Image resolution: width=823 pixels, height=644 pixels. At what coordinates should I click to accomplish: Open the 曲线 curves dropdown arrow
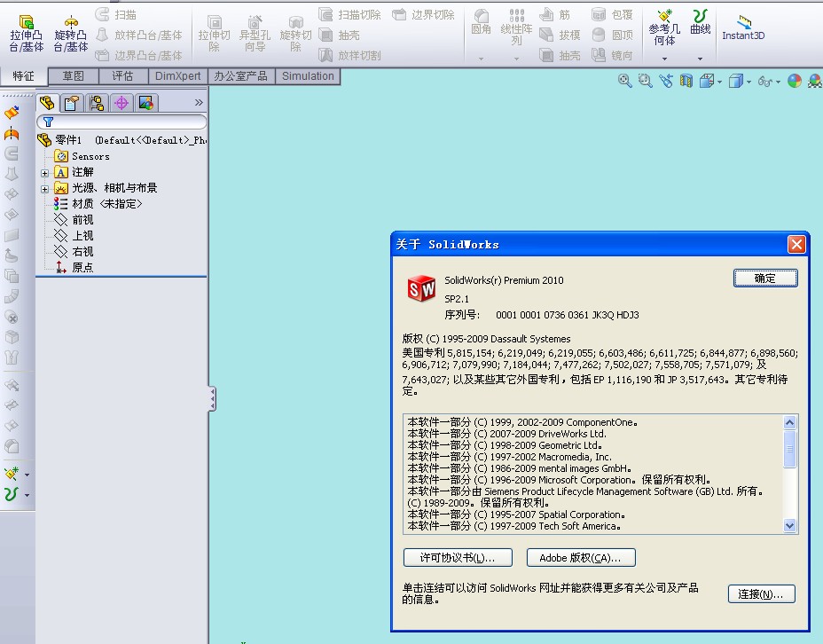701,59
